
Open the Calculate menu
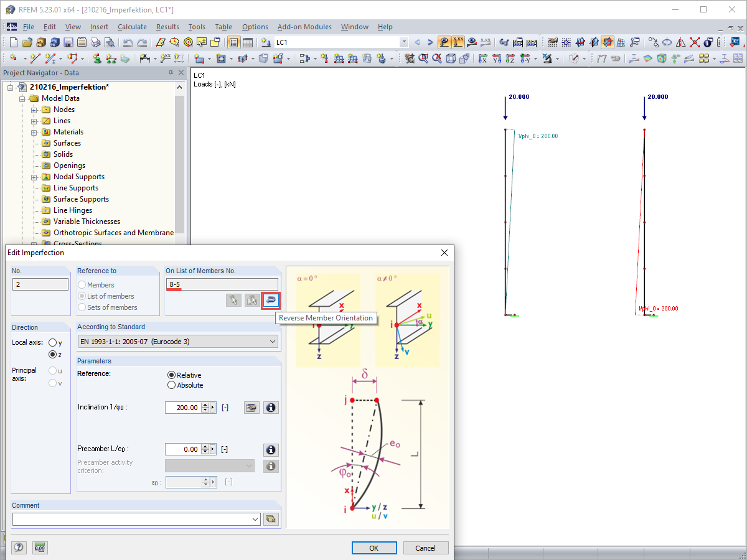(x=132, y=27)
